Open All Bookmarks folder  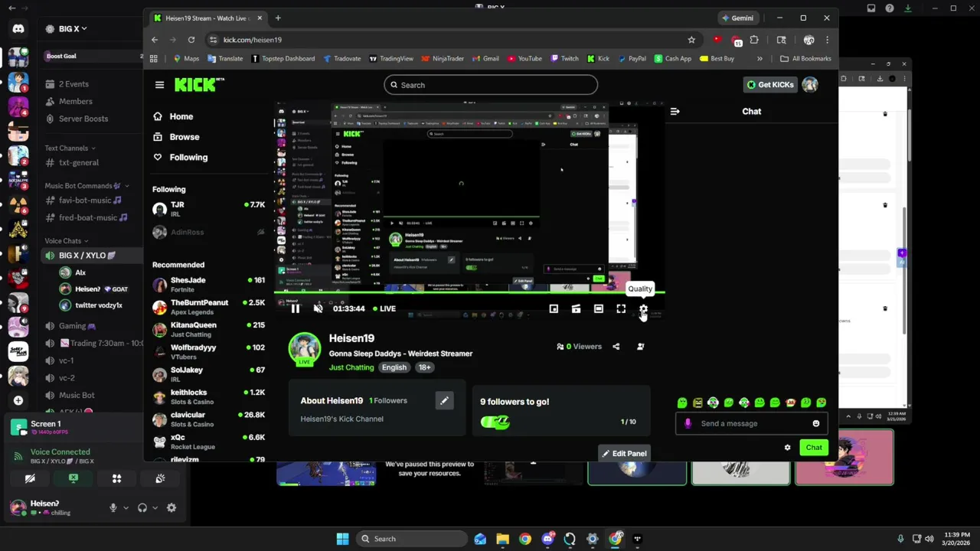(805, 58)
